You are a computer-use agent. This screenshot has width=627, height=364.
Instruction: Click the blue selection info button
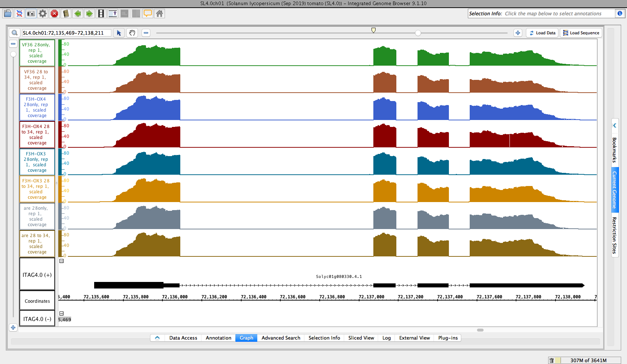[x=620, y=13]
